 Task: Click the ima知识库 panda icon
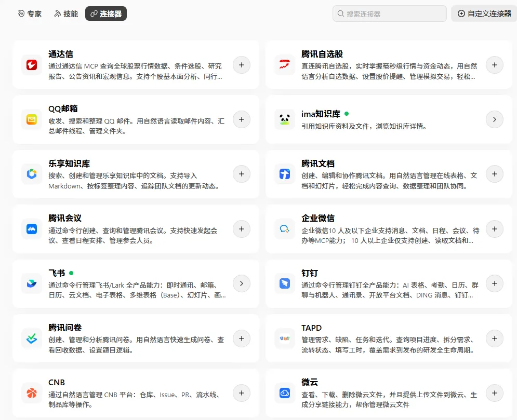[285, 119]
